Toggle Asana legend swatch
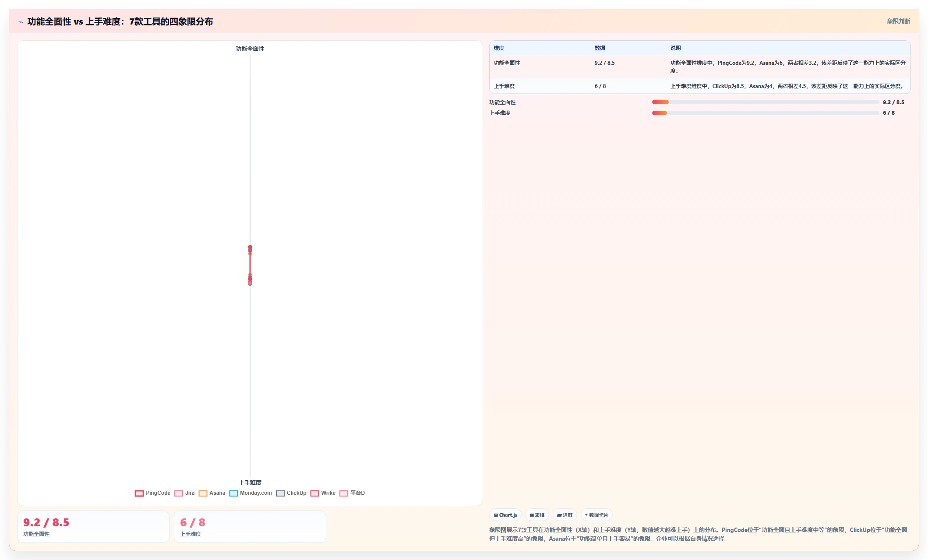 [203, 493]
